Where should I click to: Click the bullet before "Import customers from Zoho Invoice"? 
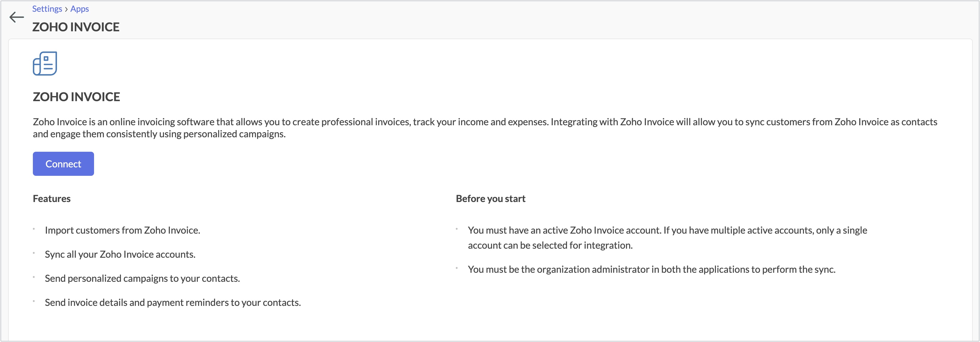[x=34, y=229]
